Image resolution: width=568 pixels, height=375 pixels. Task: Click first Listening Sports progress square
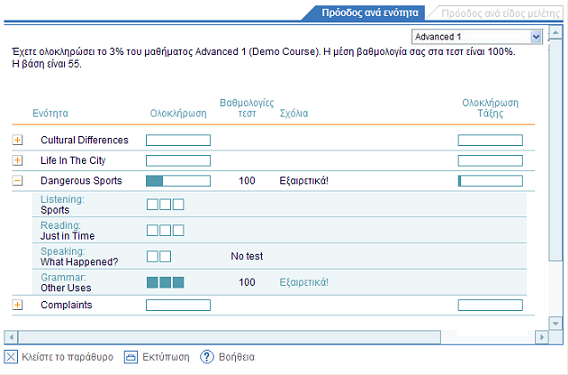coord(152,204)
